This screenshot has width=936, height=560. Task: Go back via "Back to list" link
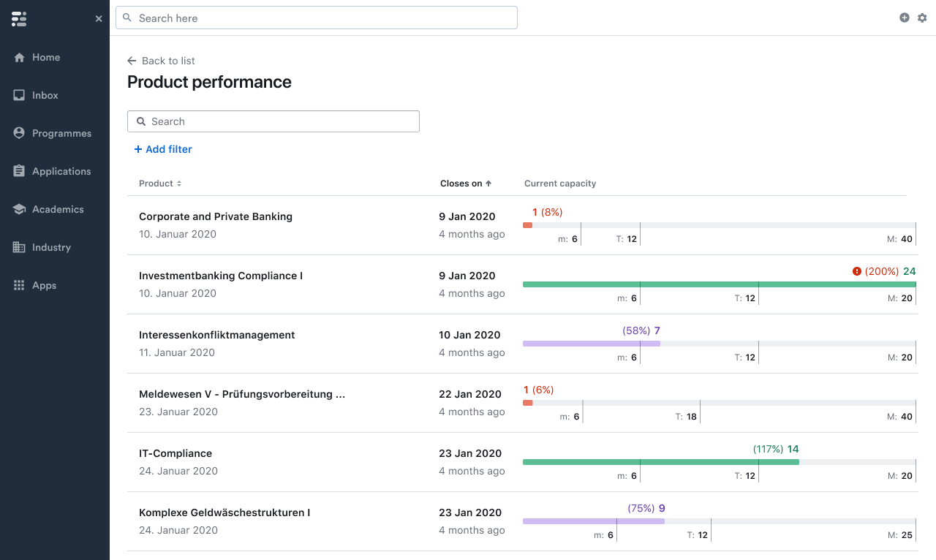(x=161, y=61)
